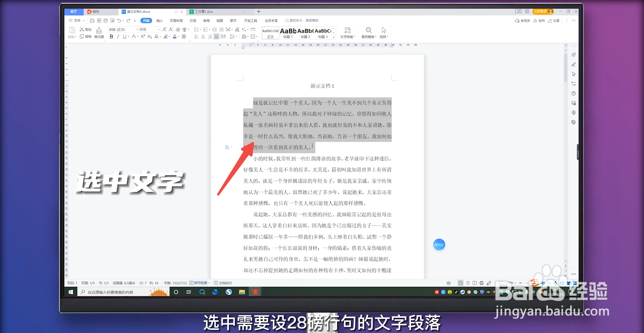The height and width of the screenshot is (333, 644).
Task: Click the font color (A) icon
Action: click(x=174, y=36)
